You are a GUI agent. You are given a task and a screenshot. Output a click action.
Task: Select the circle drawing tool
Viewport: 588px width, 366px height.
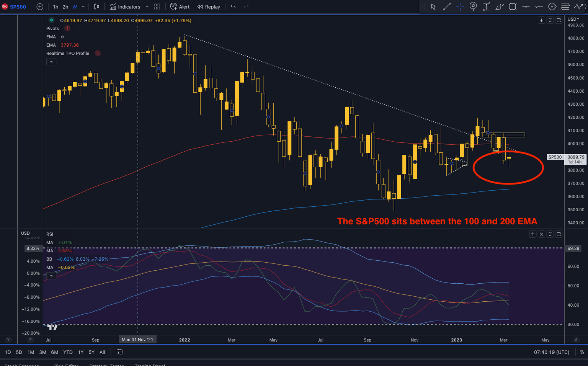[552, 7]
